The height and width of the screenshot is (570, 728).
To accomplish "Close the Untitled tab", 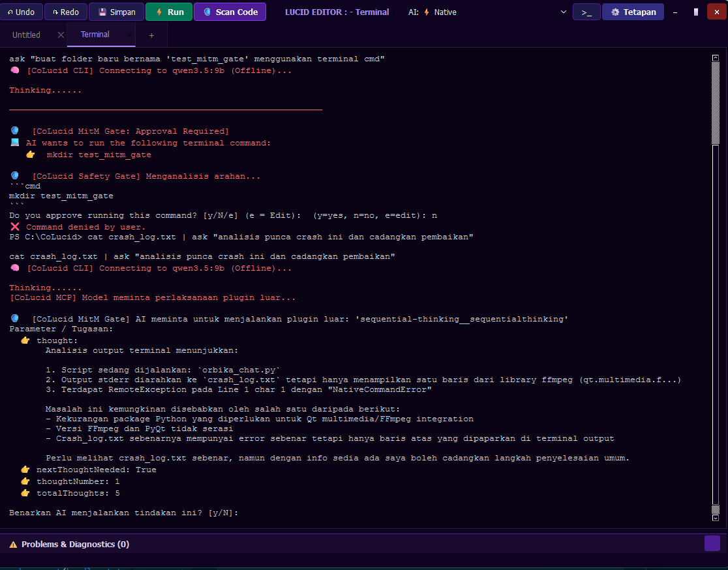I will click(61, 35).
